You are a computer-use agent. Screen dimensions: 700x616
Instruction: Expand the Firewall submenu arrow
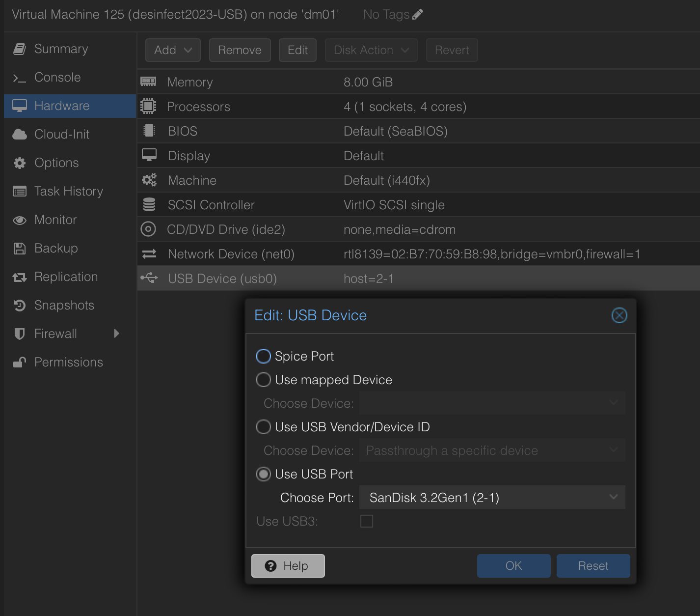[x=116, y=334]
